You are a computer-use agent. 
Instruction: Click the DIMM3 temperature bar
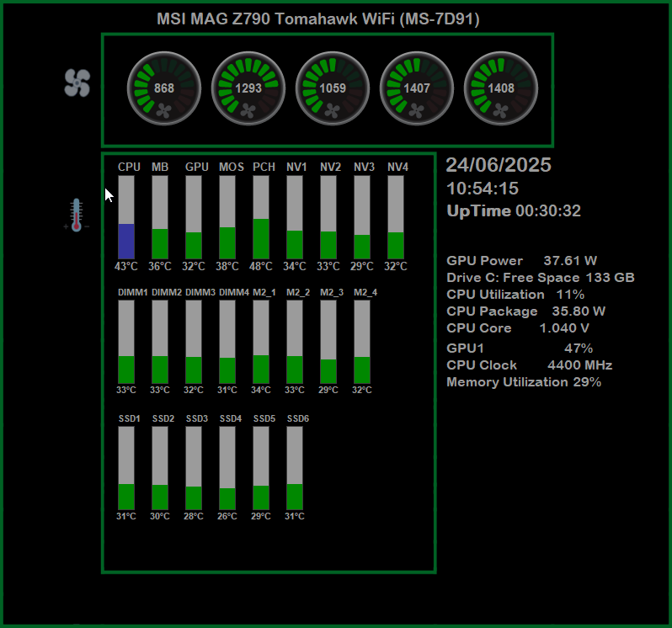click(194, 342)
